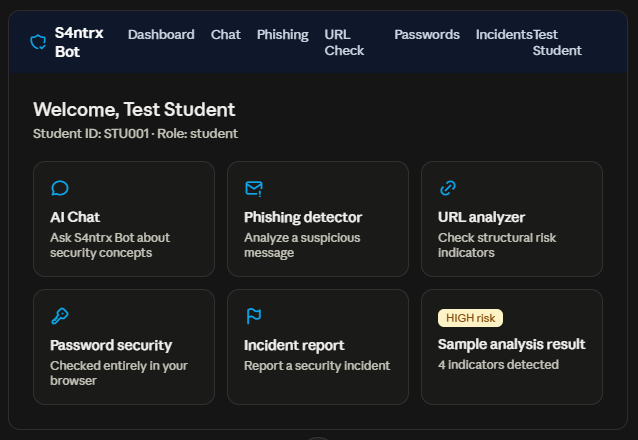Open the Password security card title
The image size is (638, 440).
pos(111,345)
